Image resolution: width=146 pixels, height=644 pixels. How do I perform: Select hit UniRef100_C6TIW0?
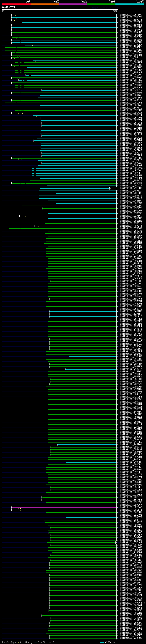(x=131, y=15)
